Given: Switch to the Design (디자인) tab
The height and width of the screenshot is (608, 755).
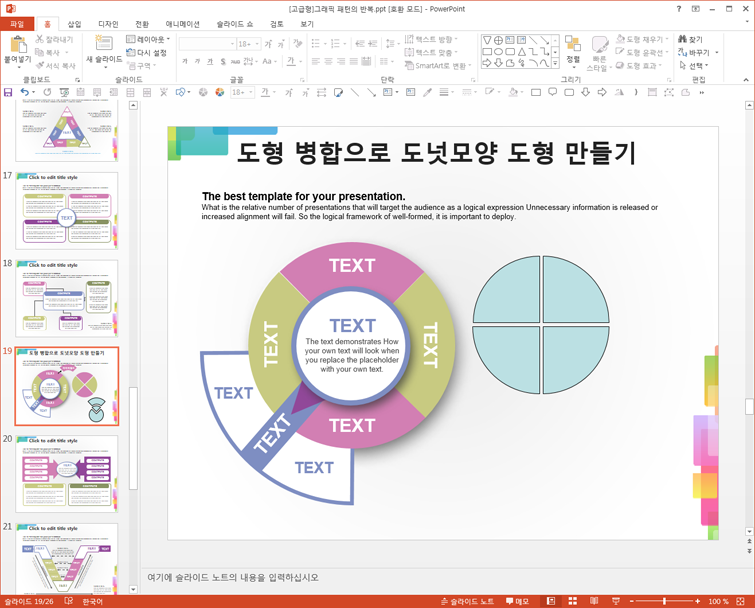Looking at the screenshot, I should click(x=108, y=24).
